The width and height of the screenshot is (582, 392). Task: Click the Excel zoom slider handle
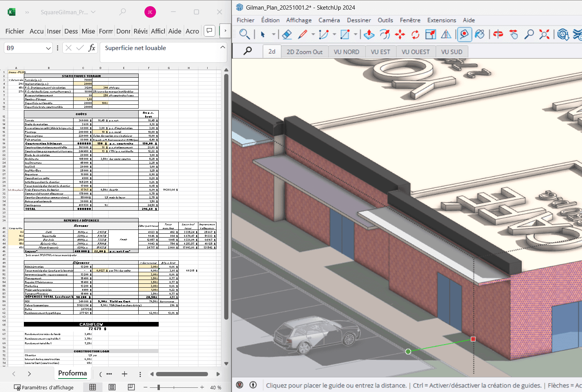(x=159, y=387)
